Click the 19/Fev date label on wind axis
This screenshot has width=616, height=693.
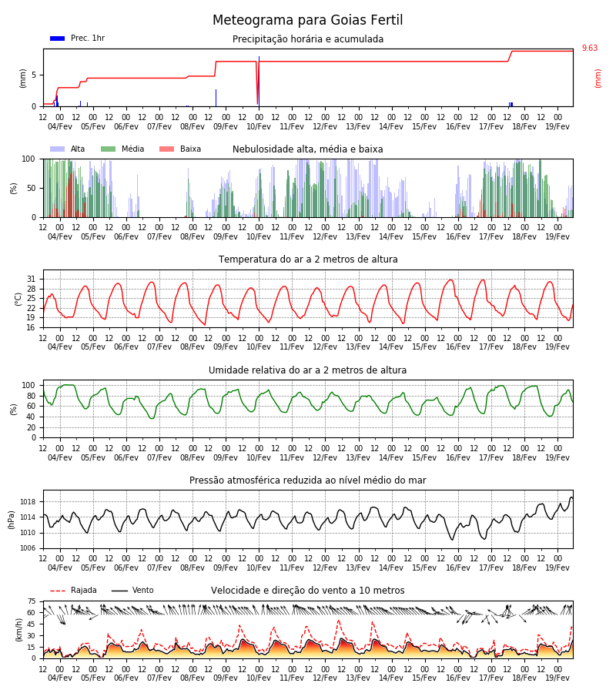[x=557, y=678]
